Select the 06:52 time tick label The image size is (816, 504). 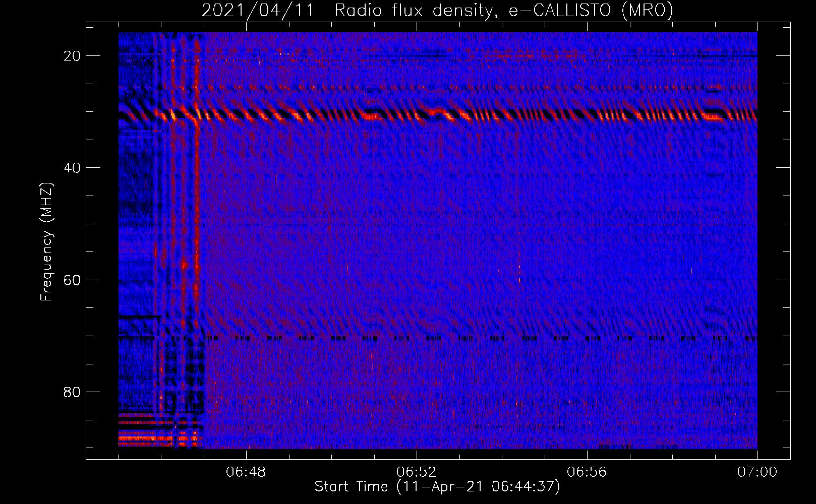(416, 472)
